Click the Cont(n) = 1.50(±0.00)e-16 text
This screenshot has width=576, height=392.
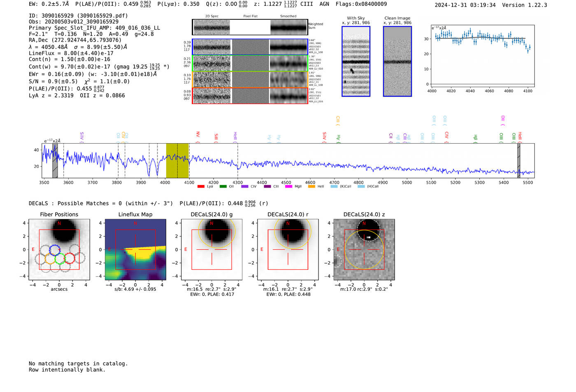pos(70,59)
